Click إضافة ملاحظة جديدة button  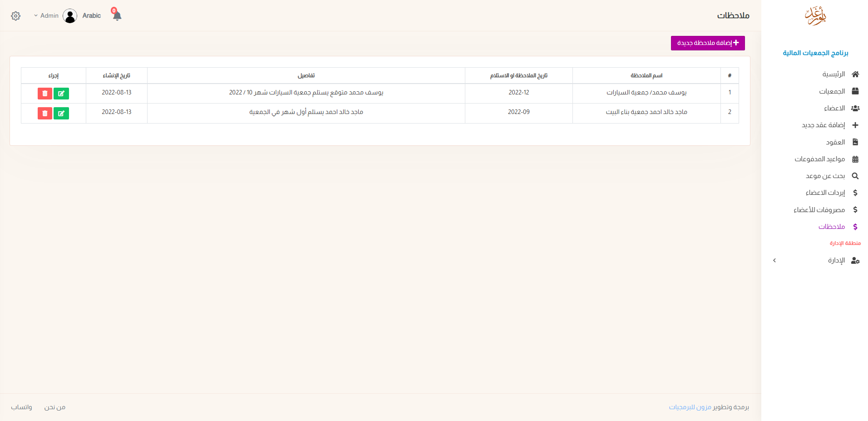point(707,43)
